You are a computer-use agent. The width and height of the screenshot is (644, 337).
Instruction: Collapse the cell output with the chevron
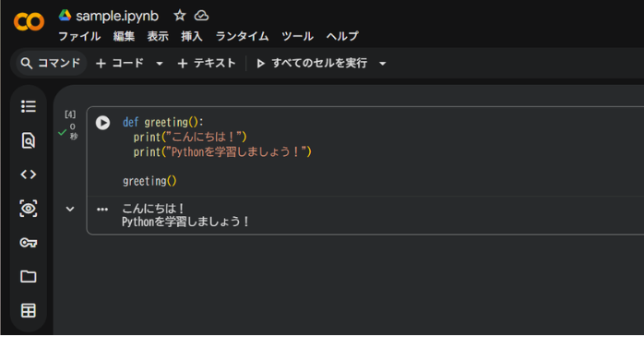click(x=70, y=210)
